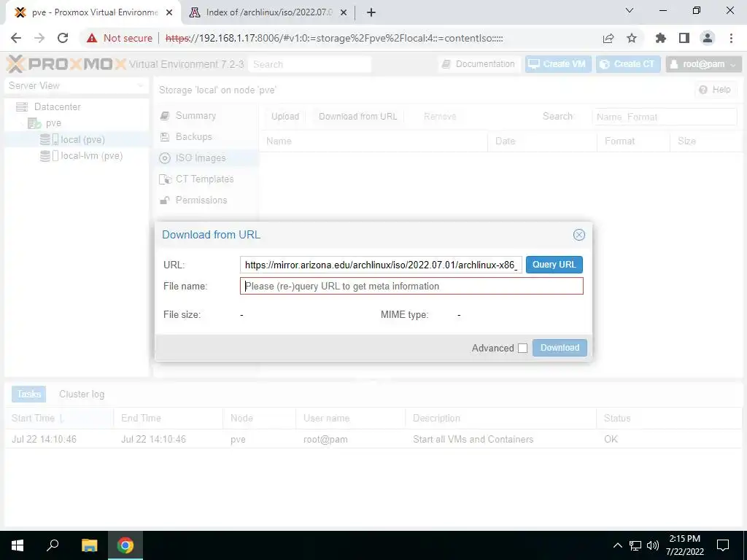This screenshot has height=560, width=747.
Task: Switch to Index of /archlinux/iso tab
Action: point(268,12)
